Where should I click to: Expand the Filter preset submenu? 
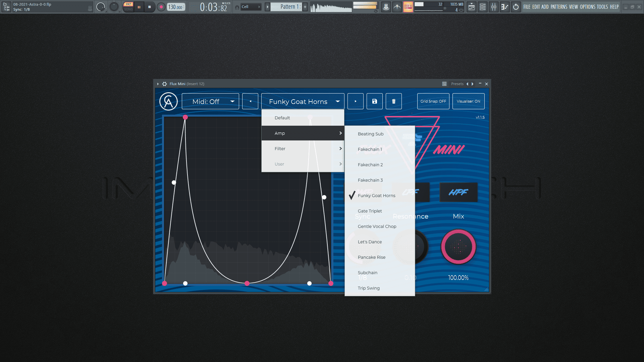(x=303, y=149)
